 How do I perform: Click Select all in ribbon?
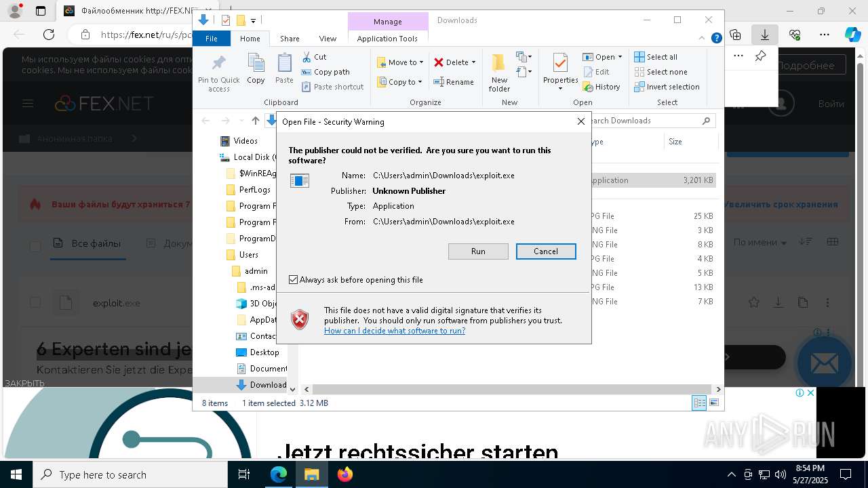pos(656,57)
